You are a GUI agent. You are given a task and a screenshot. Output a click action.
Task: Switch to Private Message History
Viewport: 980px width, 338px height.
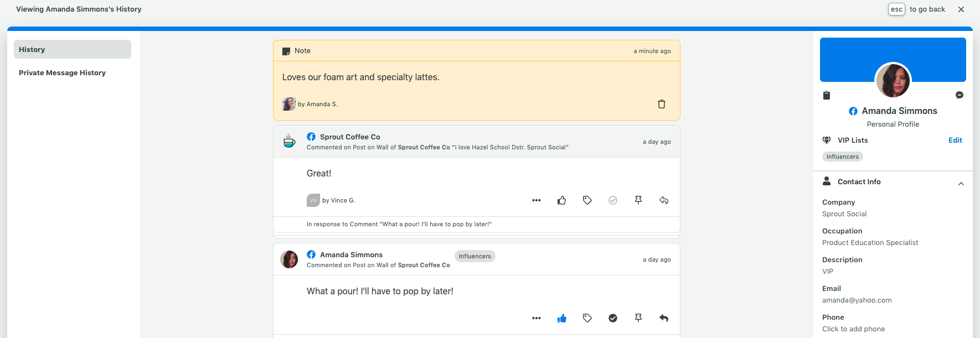coord(62,72)
